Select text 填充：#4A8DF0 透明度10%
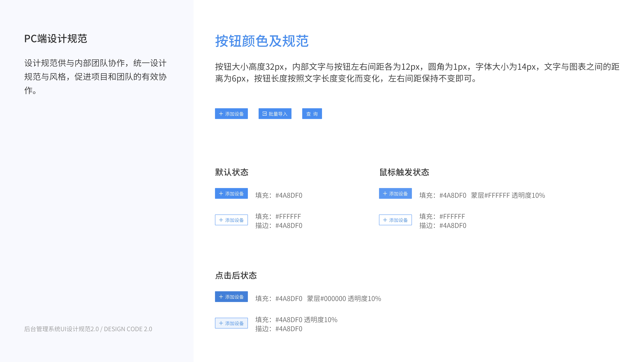This screenshot has height=362, width=644. 296,320
